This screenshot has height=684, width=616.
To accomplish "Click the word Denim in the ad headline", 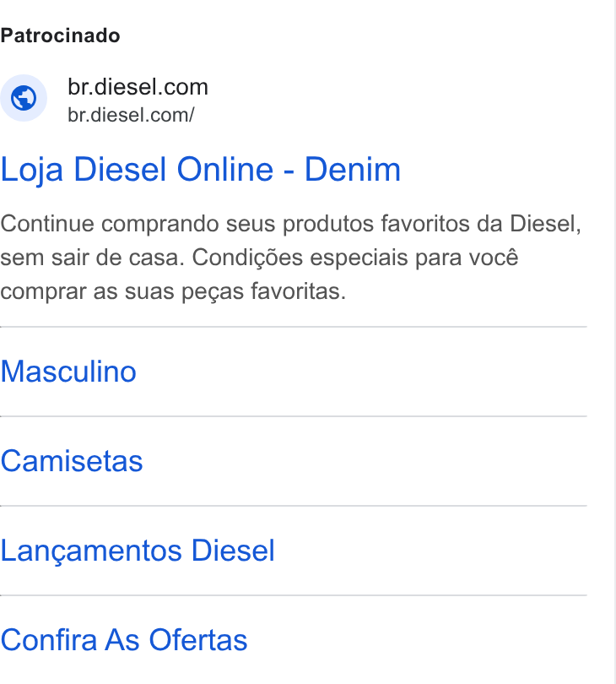I will tap(352, 169).
